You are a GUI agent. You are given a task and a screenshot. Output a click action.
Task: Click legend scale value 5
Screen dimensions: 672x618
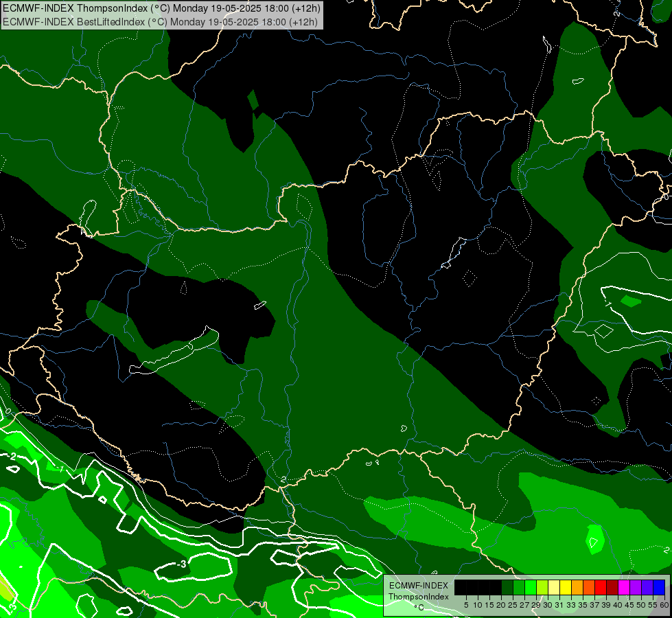click(x=466, y=605)
